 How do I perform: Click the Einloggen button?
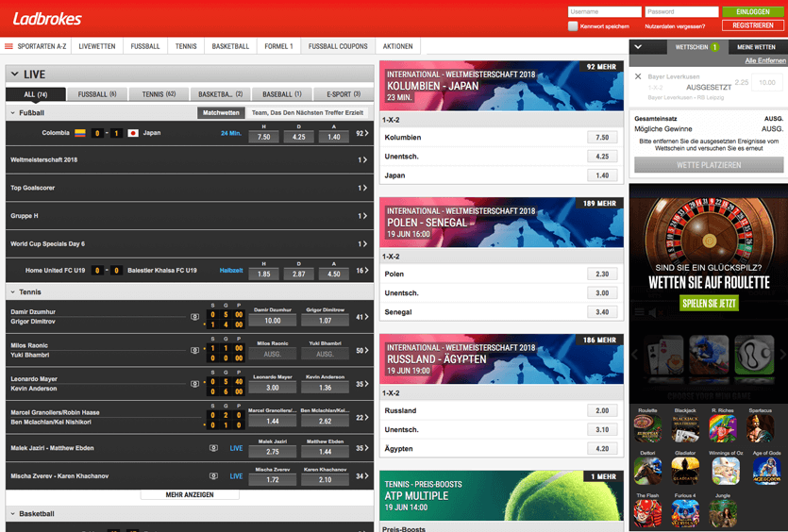[753, 11]
